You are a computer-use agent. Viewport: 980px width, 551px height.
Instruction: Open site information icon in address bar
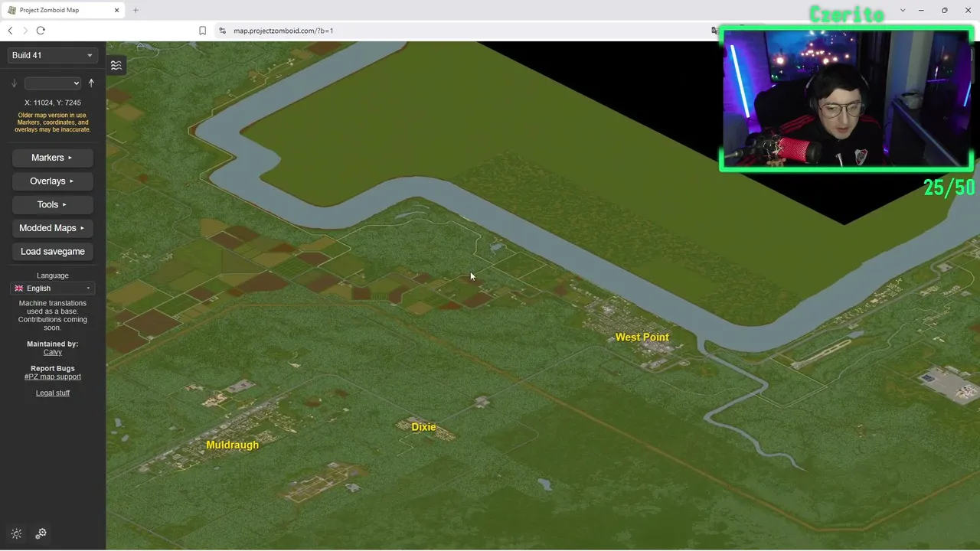(222, 31)
